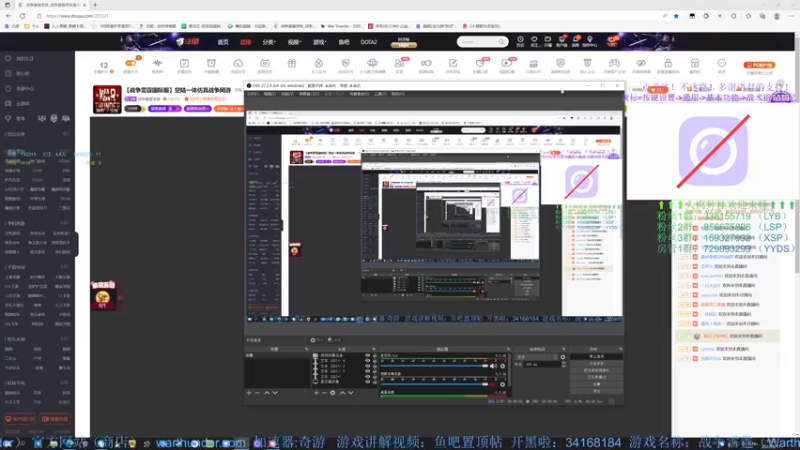This screenshot has height=450, width=800.
Task: Open OBS Settings from the controls dock
Action: [596, 384]
